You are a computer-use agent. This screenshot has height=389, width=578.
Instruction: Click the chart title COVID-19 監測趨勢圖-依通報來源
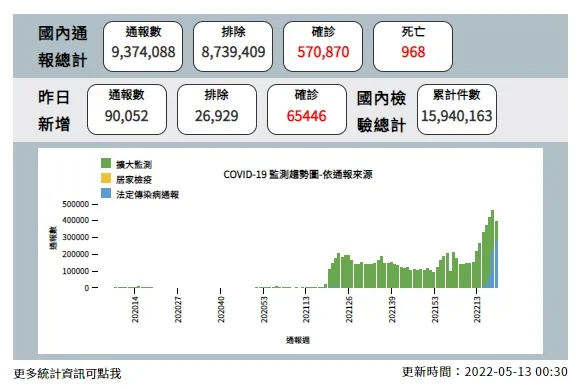pos(298,174)
